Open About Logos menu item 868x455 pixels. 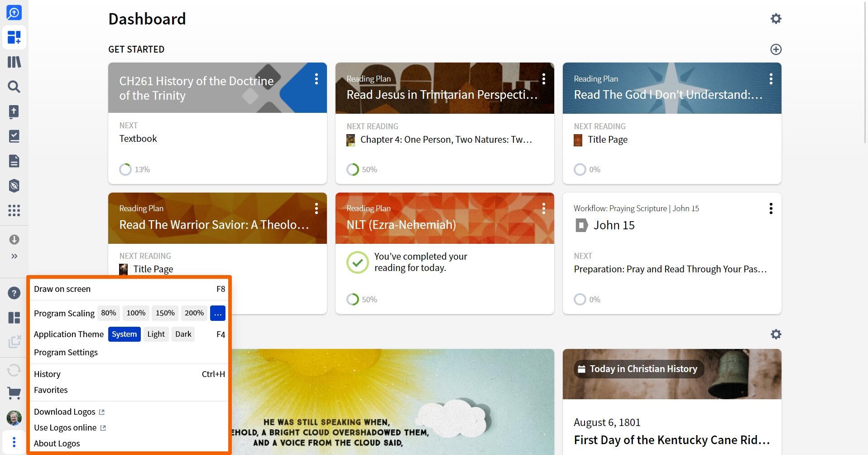129,444
